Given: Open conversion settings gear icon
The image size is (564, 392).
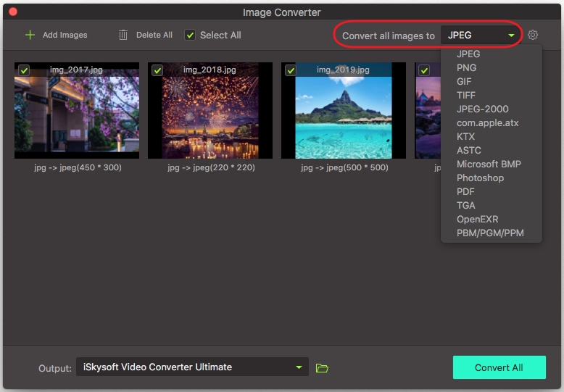Looking at the screenshot, I should 533,35.
